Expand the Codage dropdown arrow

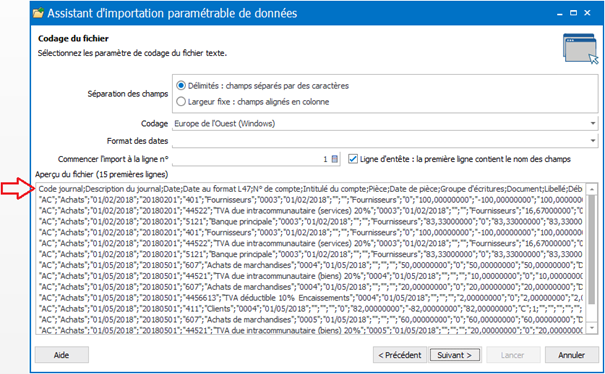pos(593,124)
